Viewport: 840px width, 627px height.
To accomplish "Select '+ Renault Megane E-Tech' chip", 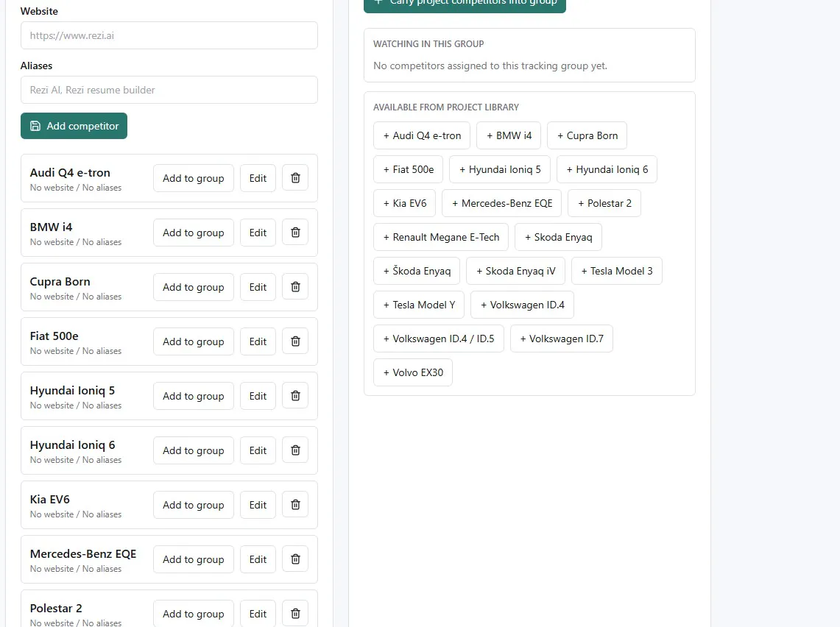I will (441, 237).
